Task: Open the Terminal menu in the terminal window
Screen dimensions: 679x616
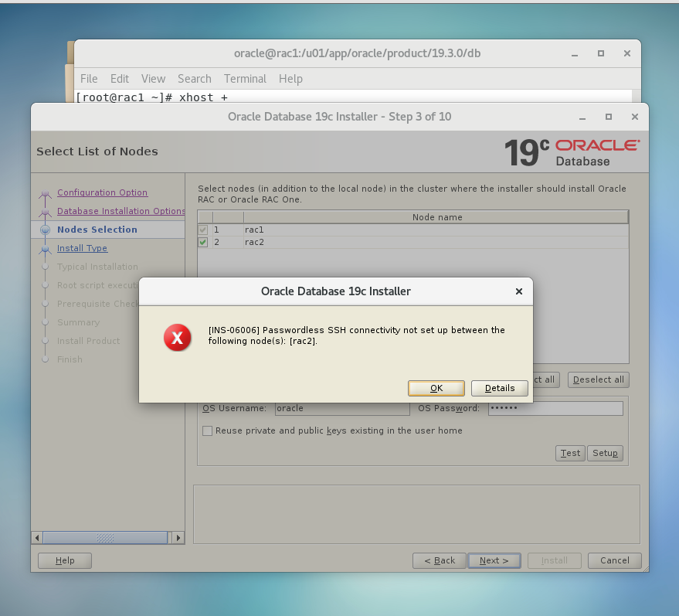Action: click(x=245, y=79)
